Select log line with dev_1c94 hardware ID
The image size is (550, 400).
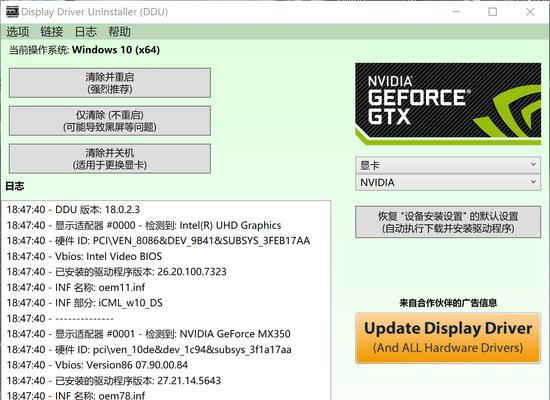coord(149,349)
